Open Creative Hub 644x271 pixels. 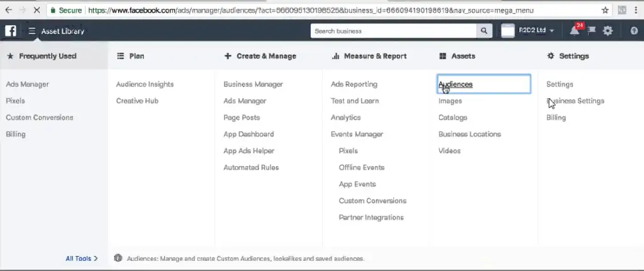point(137,101)
